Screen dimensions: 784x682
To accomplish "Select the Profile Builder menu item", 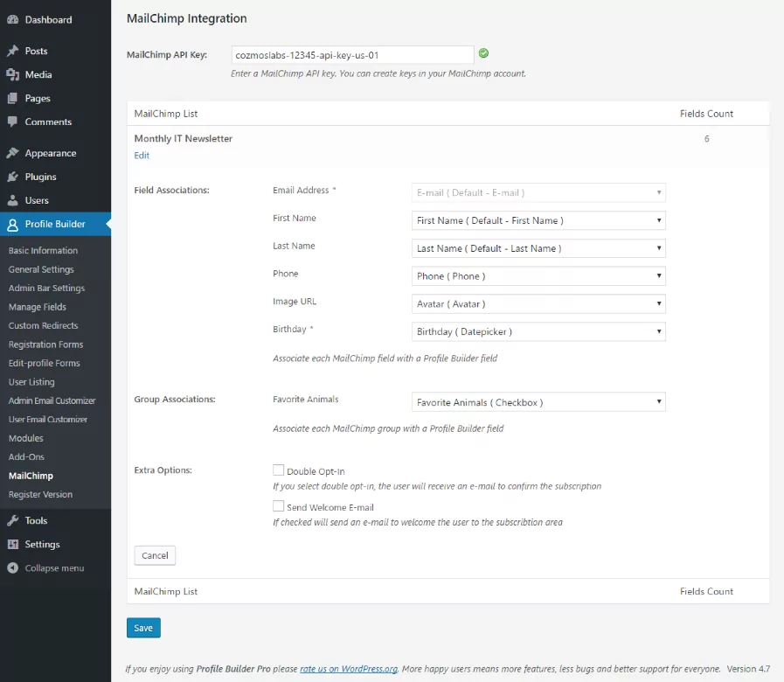I will pyautogui.click(x=55, y=224).
